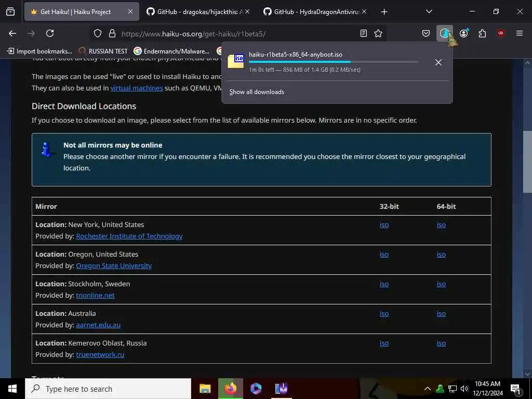Open the Firefox hamburger menu

520,33
